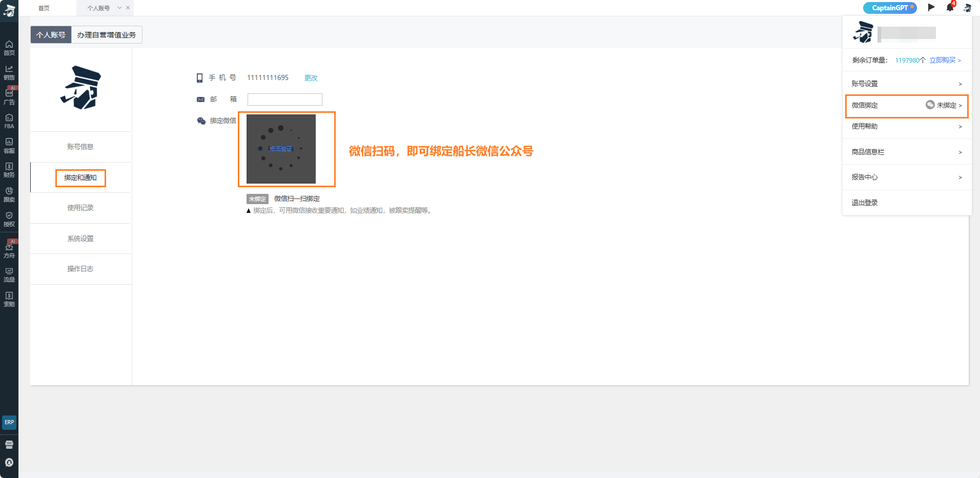980x478 pixels.
Task: Open 账号设置 in user dropdown
Action: click(907, 84)
